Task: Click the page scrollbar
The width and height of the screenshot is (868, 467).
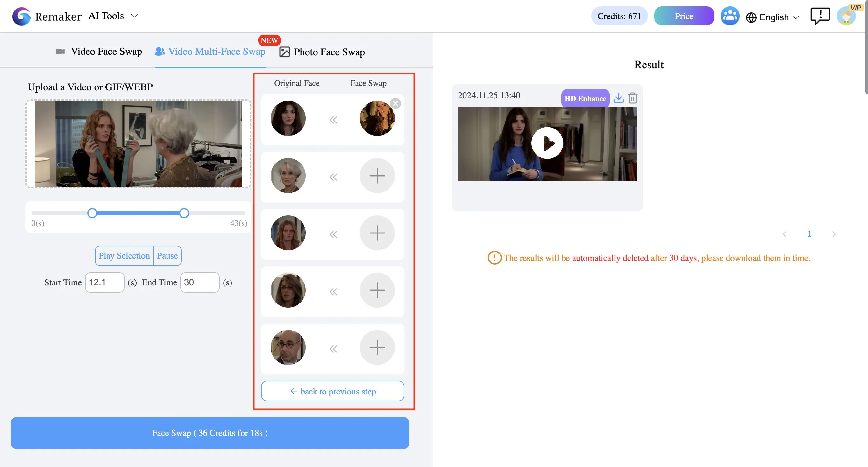Action: click(x=866, y=47)
